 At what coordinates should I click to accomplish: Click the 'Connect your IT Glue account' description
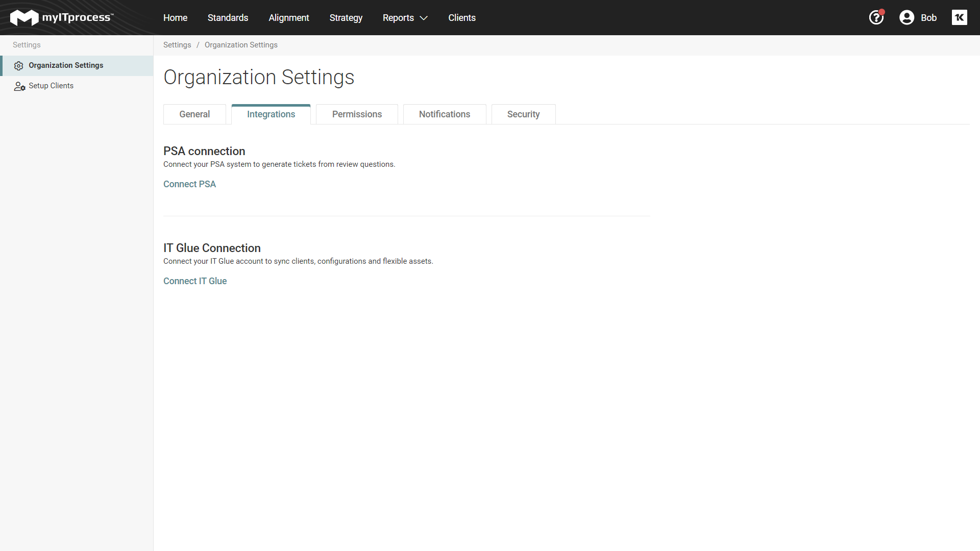[x=298, y=261]
